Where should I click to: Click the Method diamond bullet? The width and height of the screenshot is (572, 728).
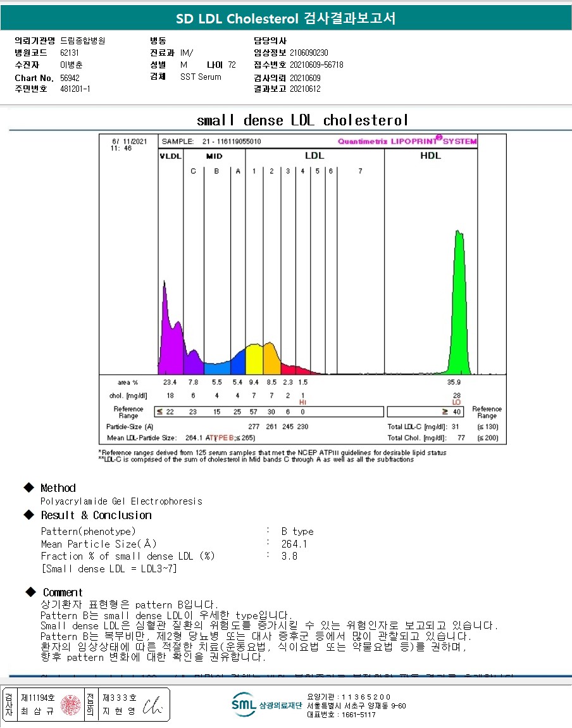pos(29,487)
